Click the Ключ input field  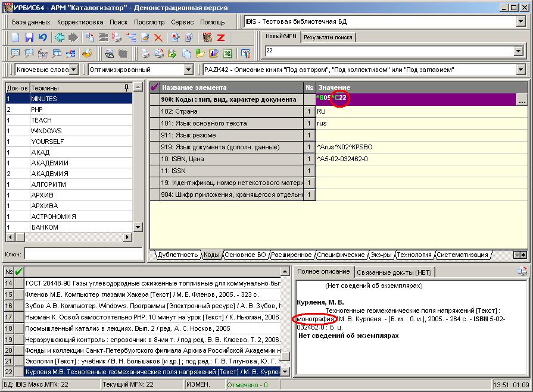(x=82, y=254)
